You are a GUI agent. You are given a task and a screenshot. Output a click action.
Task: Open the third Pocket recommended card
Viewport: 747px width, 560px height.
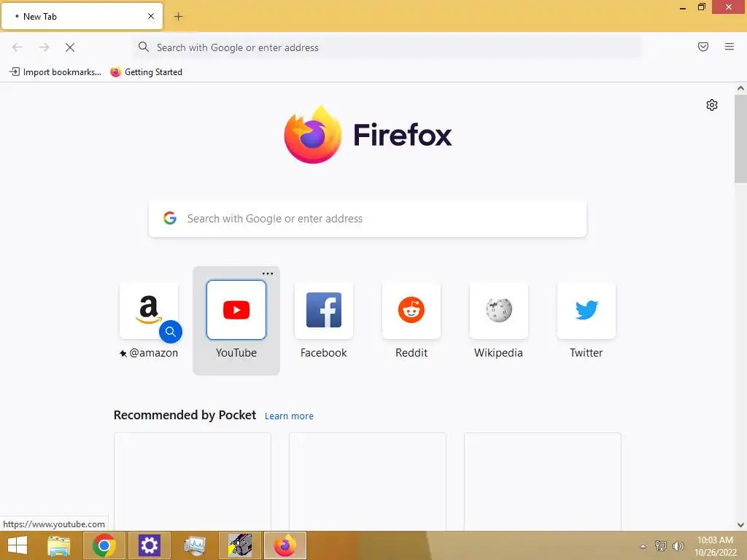543,481
